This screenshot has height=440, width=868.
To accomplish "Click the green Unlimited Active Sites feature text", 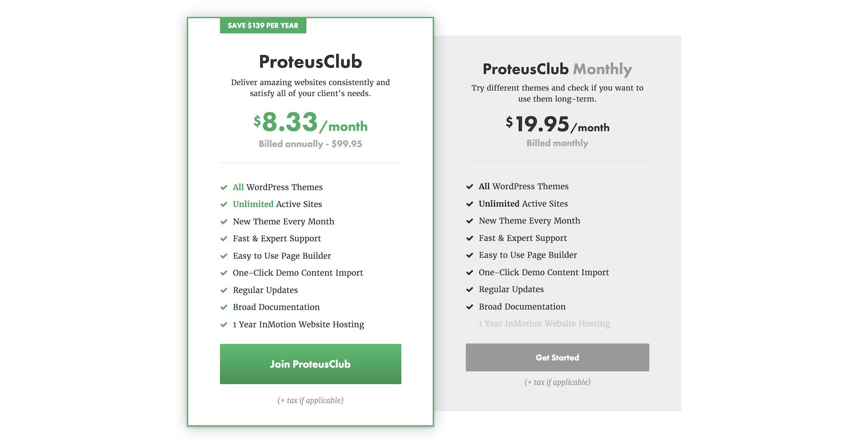I will coord(278,204).
